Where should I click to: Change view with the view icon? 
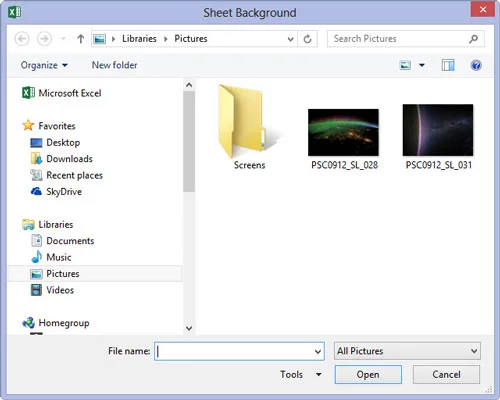pos(405,65)
